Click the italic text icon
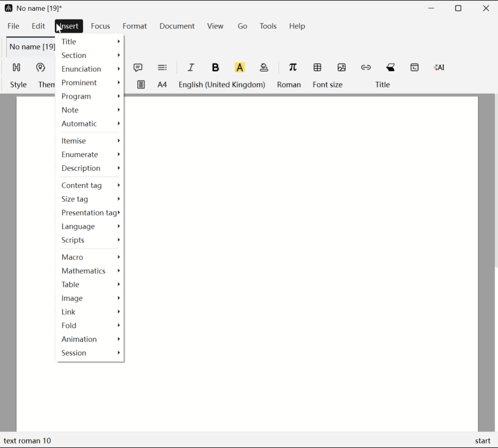 pyautogui.click(x=191, y=68)
